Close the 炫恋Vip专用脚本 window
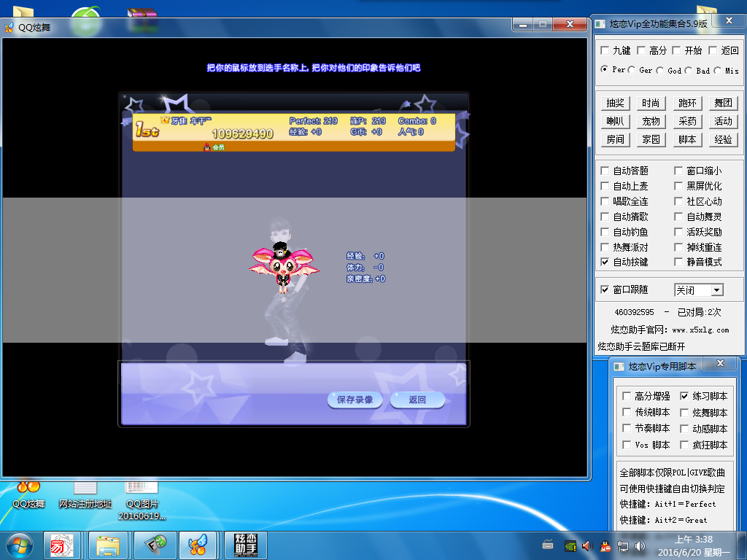This screenshot has width=747, height=560. (720, 364)
